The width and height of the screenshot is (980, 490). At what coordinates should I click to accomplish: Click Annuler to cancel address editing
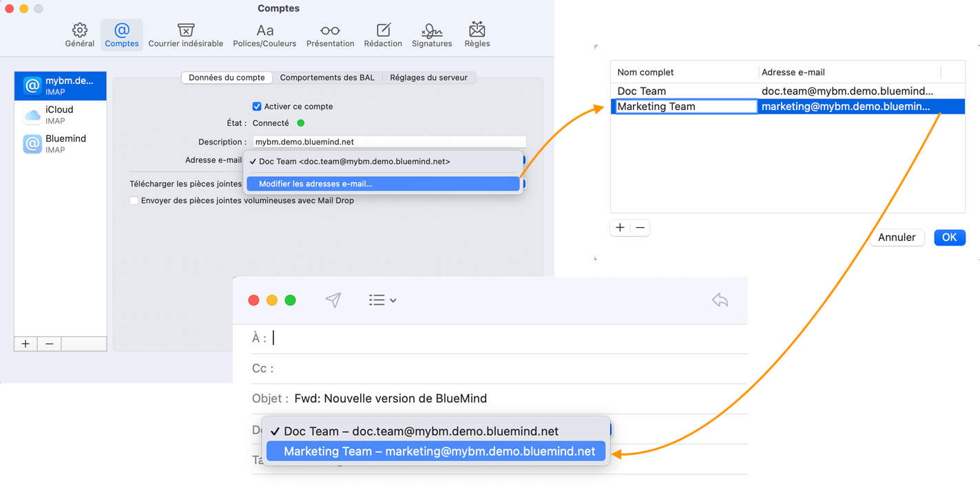897,237
